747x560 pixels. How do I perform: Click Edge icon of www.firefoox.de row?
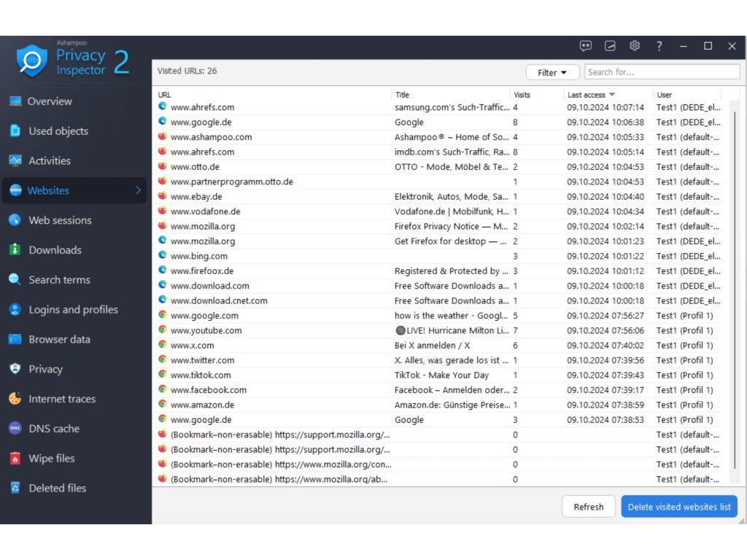tap(163, 270)
